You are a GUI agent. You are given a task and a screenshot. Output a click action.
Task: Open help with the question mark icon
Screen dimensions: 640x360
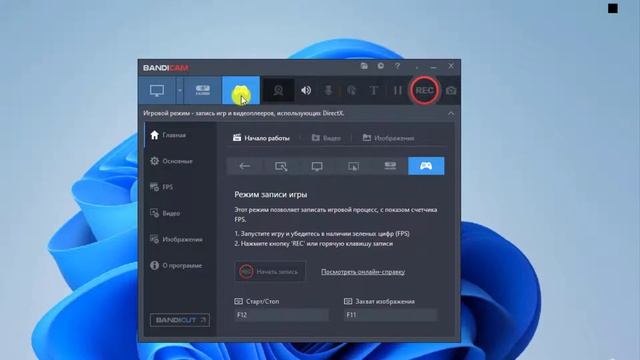tap(397, 66)
